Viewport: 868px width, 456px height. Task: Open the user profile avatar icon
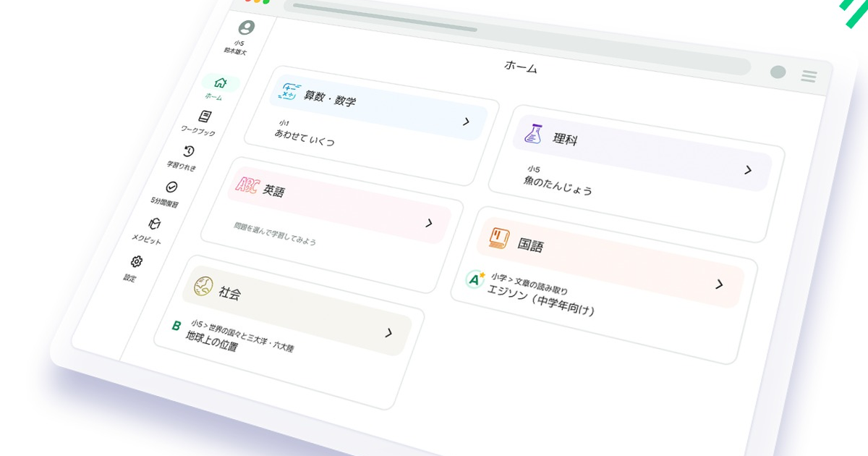[247, 28]
